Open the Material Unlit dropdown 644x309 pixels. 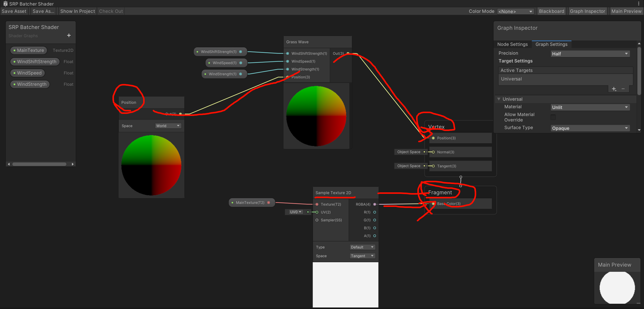click(x=590, y=107)
